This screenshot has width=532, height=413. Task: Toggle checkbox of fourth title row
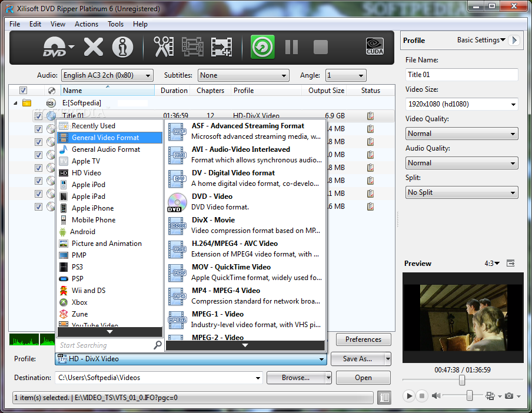[x=38, y=155]
